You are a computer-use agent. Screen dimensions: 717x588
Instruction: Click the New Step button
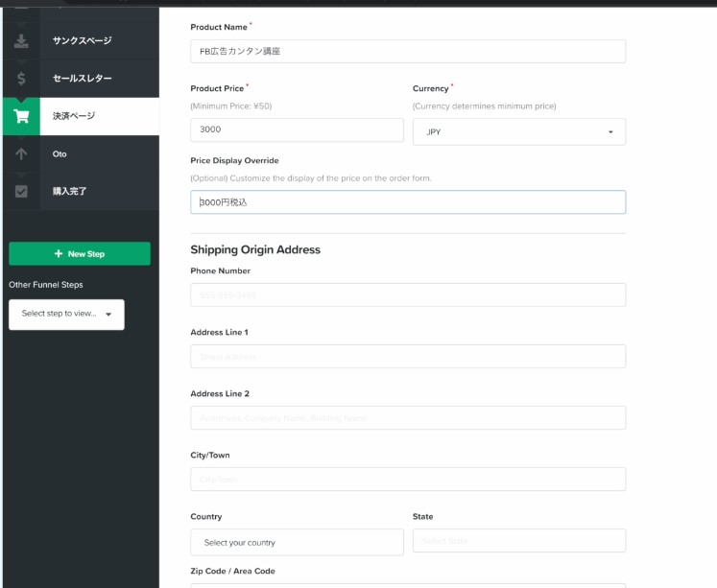coord(80,254)
